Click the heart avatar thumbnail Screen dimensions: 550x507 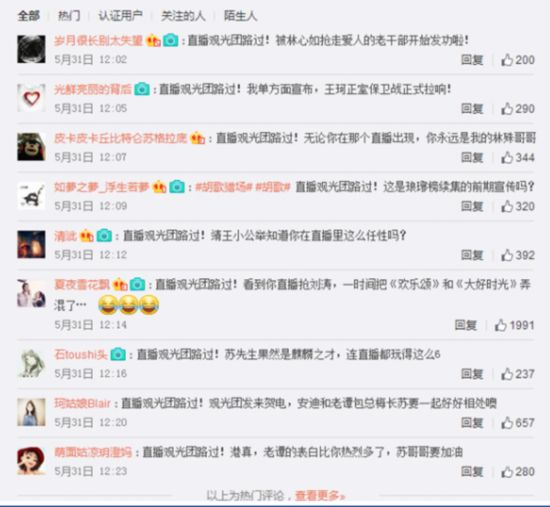pyautogui.click(x=31, y=98)
